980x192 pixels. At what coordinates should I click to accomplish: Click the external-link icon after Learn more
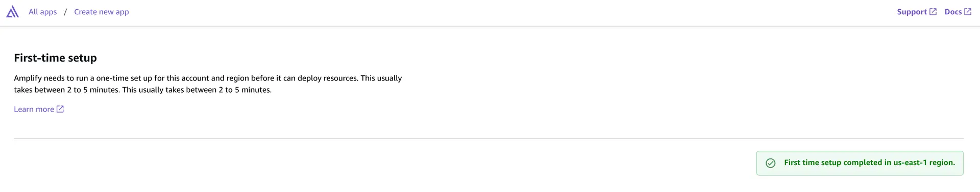point(60,109)
